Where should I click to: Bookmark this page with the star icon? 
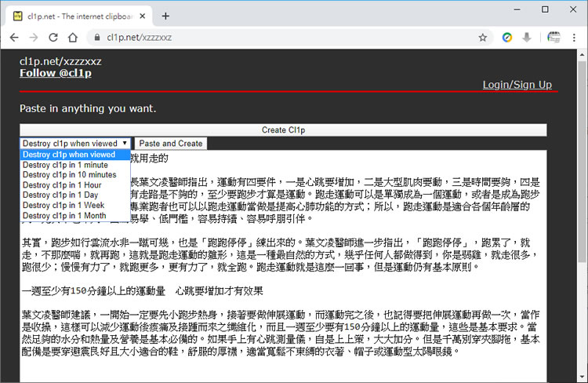(483, 37)
